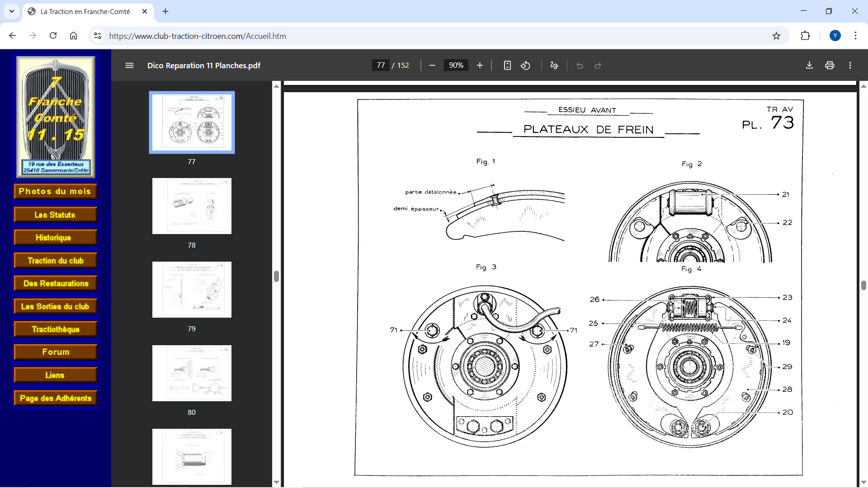Click the 90% zoom level field
Screen dimensions: 868x488
click(456, 66)
